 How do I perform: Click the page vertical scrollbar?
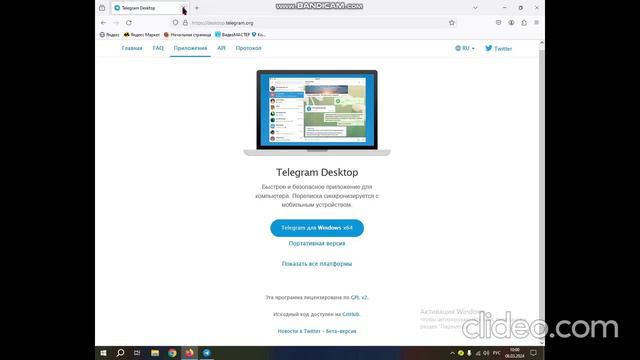point(542,192)
